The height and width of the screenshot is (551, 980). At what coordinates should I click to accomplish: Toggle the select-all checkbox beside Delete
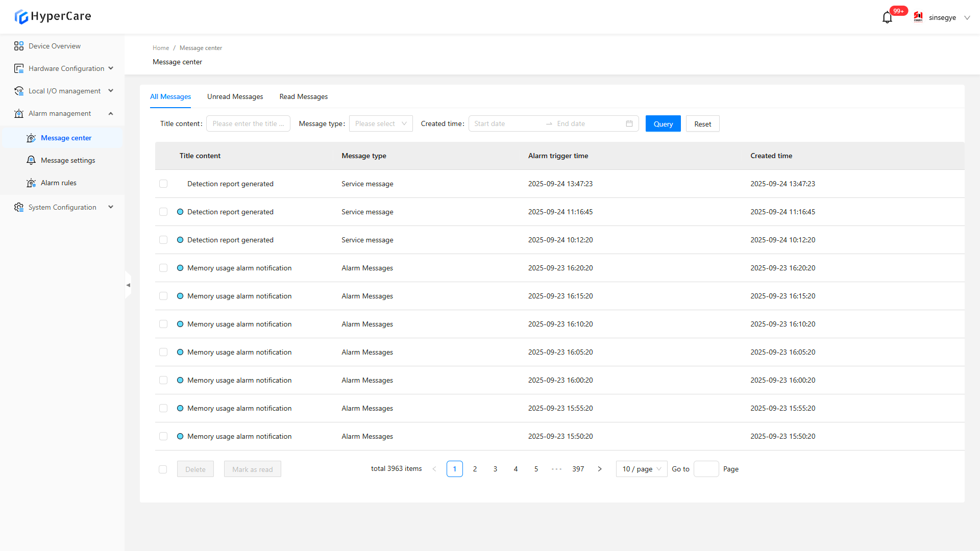coord(163,469)
